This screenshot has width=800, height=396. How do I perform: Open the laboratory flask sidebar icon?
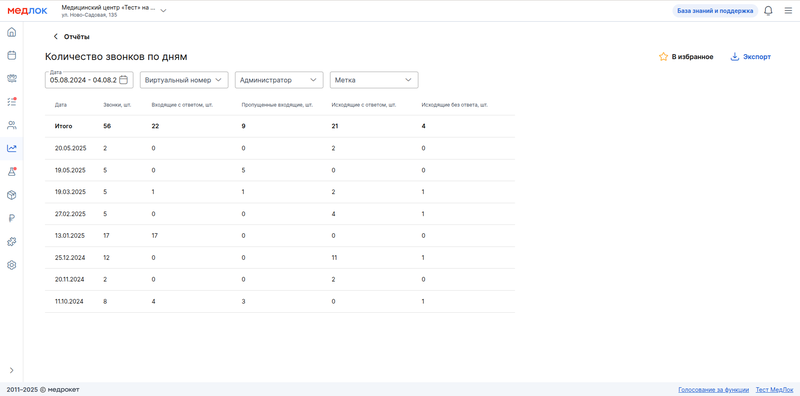pos(11,172)
